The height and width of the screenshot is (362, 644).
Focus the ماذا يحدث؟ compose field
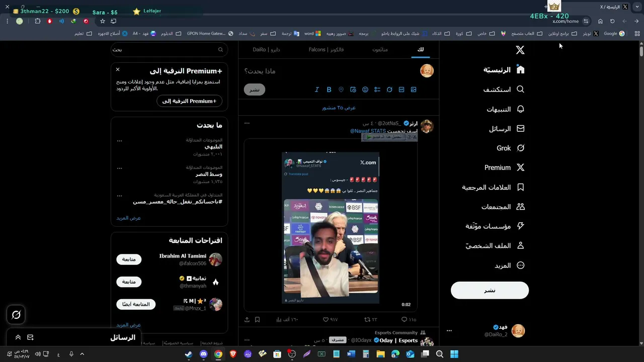tap(332, 71)
